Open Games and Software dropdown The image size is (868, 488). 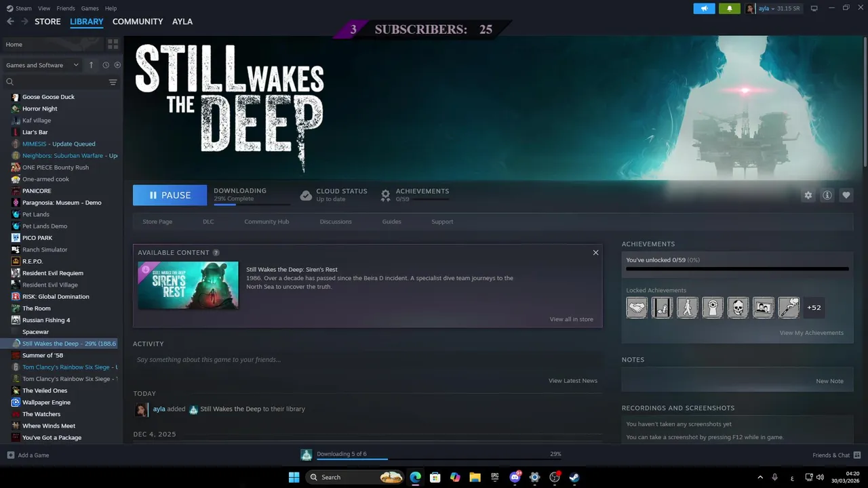pos(43,65)
